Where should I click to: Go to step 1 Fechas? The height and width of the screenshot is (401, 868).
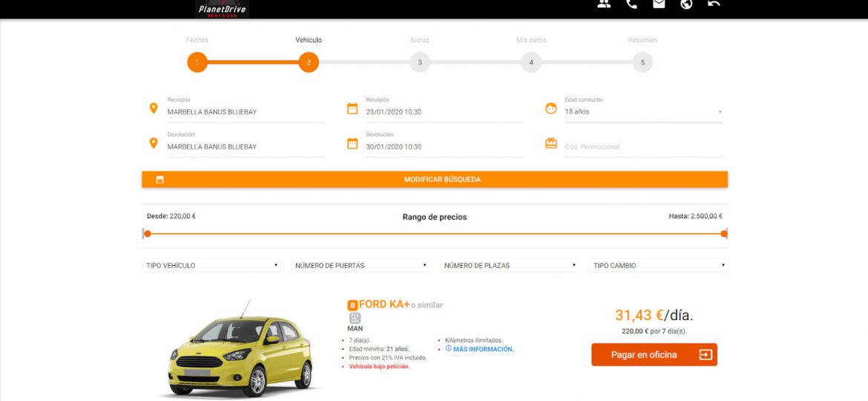point(197,62)
